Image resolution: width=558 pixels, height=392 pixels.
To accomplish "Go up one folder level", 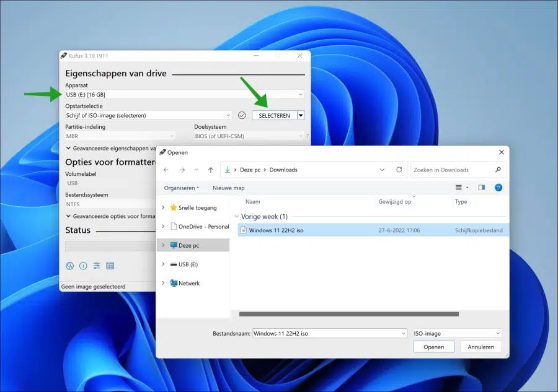I will 211,170.
